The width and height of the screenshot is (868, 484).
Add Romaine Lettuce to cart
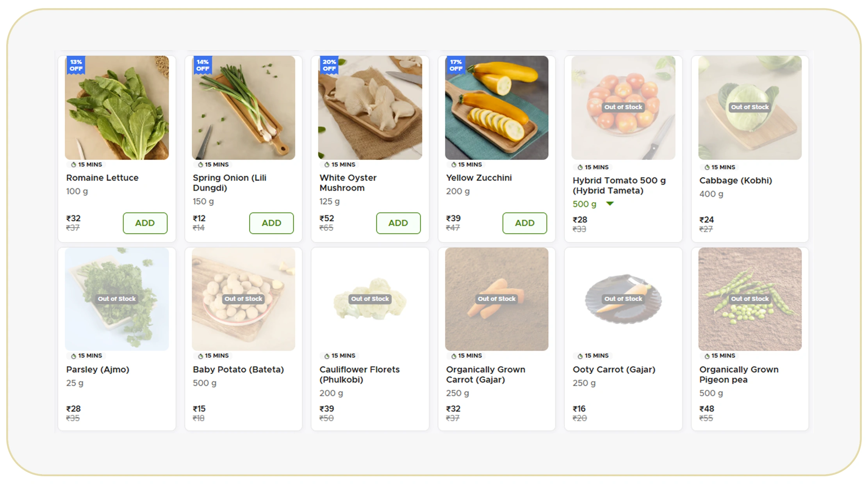pos(145,223)
